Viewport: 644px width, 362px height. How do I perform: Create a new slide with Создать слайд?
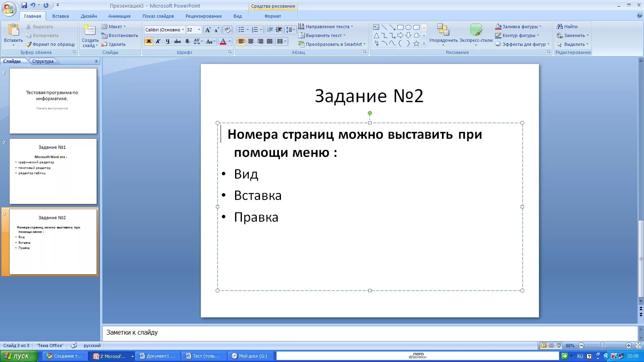(x=90, y=36)
